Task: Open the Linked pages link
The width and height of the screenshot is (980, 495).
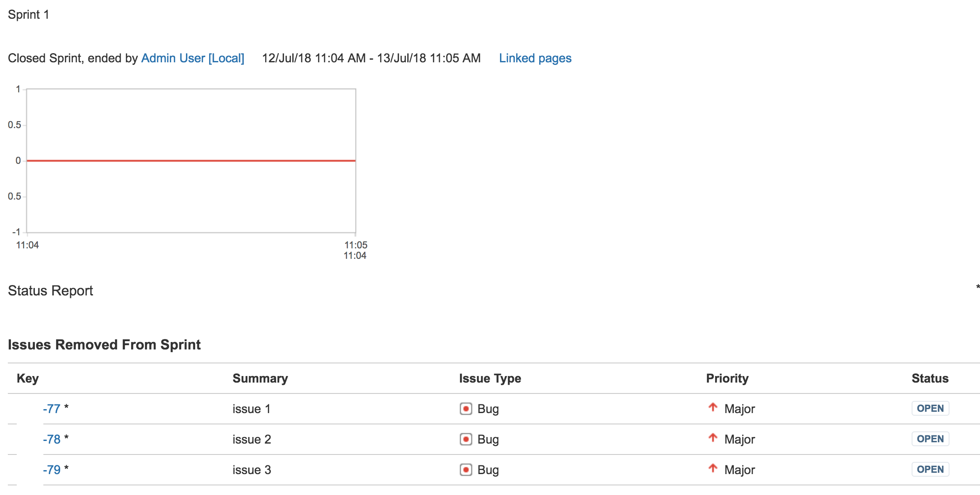Action: [535, 58]
